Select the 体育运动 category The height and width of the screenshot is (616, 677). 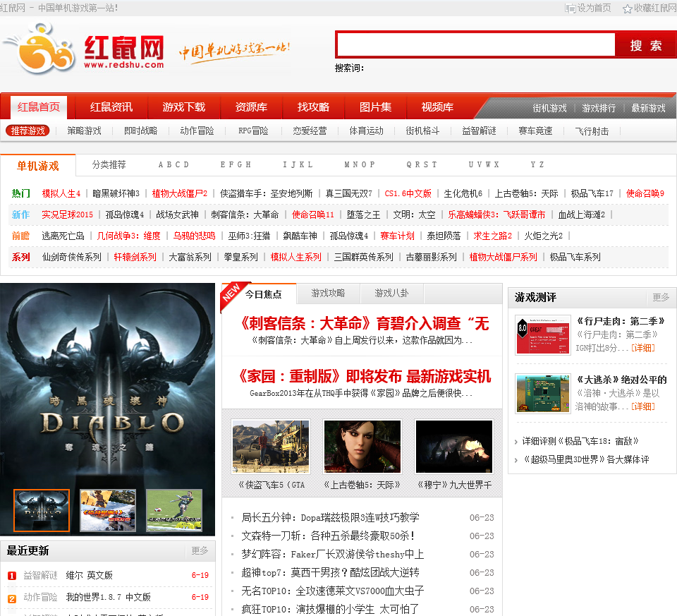point(366,131)
